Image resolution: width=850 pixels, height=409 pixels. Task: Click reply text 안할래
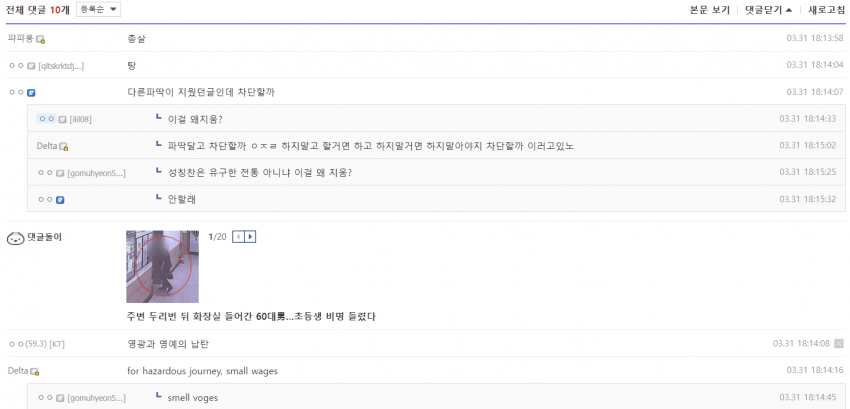(182, 199)
